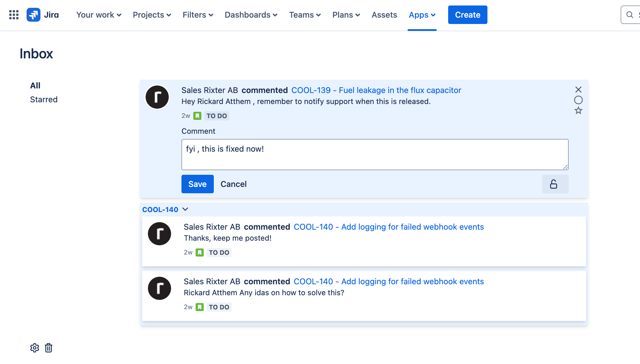Screen dimensions: 640x364
Task: Click Sales Rixter AB avatar on COOL-139
Action: pos(157,97)
